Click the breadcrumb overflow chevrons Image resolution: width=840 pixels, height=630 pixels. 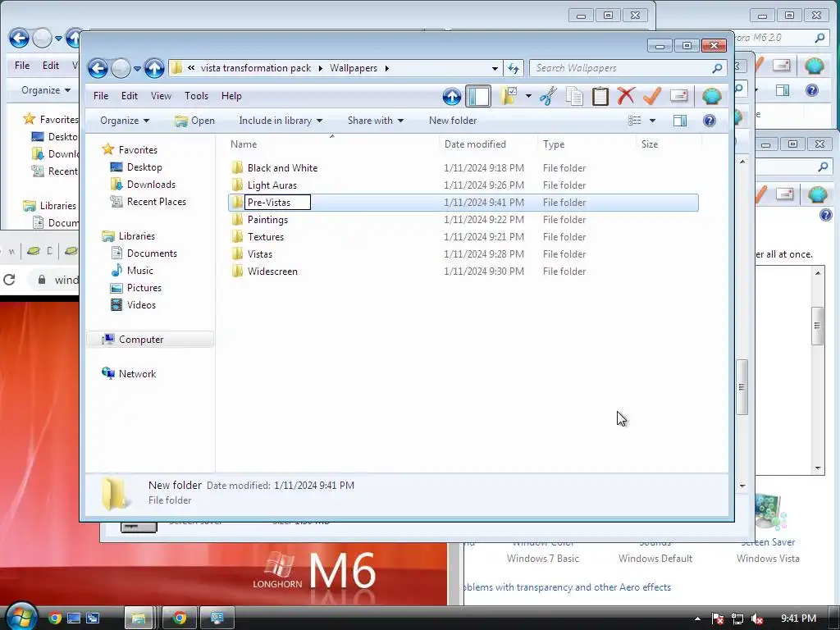190,68
